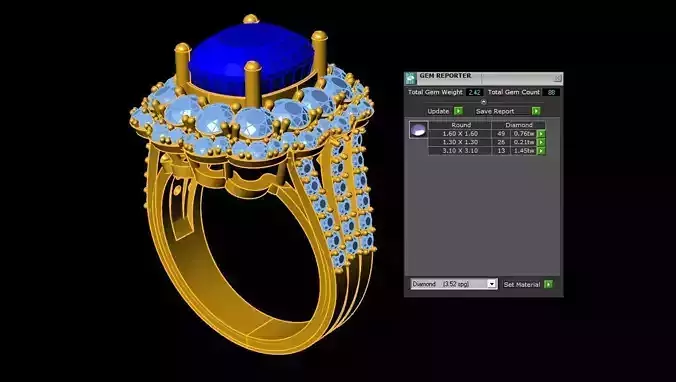Viewport: 676px width, 382px height.
Task: Click green arrow next to Update
Action: click(x=458, y=111)
